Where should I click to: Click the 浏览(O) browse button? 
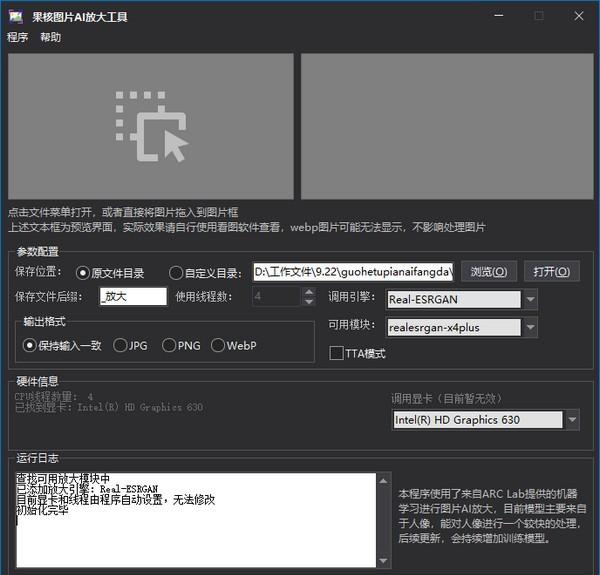tap(489, 272)
